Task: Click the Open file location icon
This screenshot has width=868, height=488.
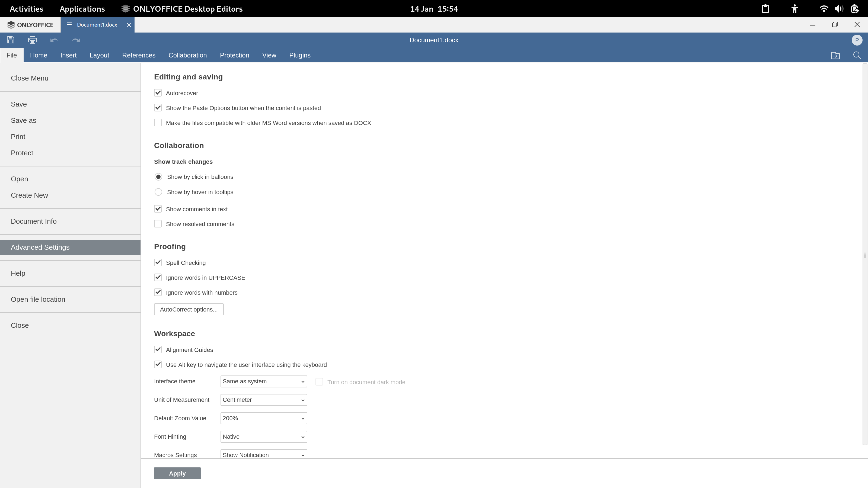Action: pos(835,56)
